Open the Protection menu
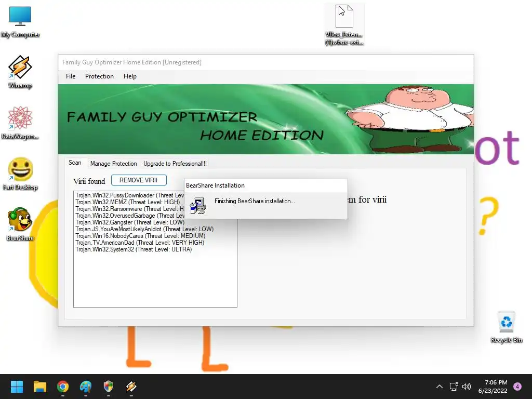The height and width of the screenshot is (399, 532). 99,76
